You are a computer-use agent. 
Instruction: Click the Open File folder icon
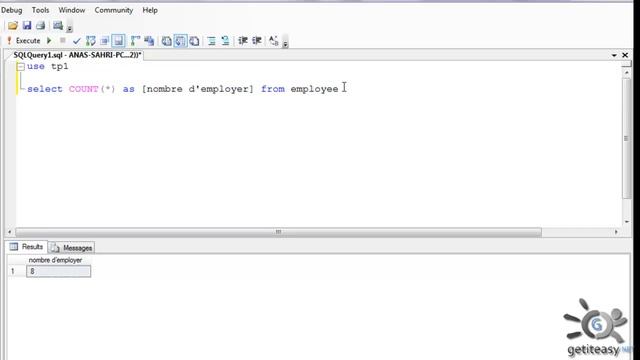point(13,26)
